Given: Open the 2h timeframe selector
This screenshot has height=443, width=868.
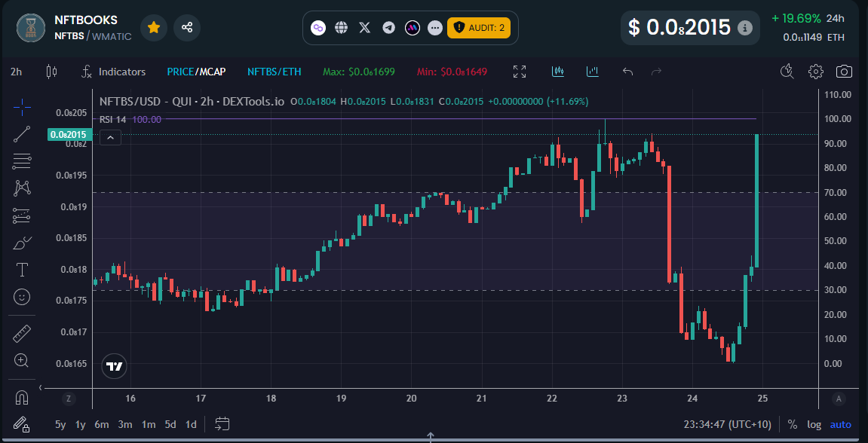Looking at the screenshot, I should (16, 72).
